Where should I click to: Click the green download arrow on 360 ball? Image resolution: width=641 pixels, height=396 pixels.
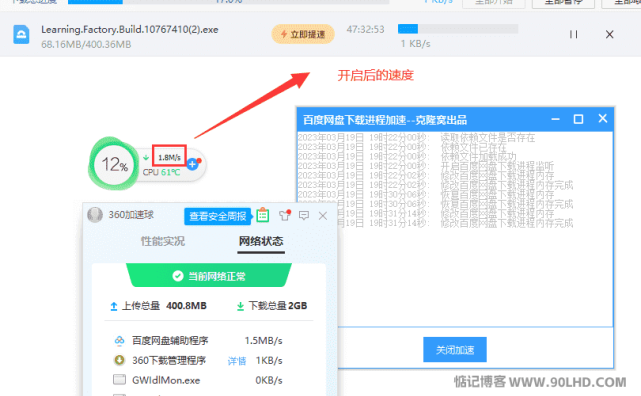[x=146, y=157]
